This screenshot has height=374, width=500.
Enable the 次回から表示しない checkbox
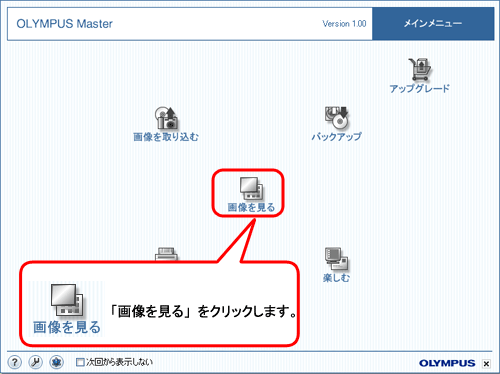80,362
